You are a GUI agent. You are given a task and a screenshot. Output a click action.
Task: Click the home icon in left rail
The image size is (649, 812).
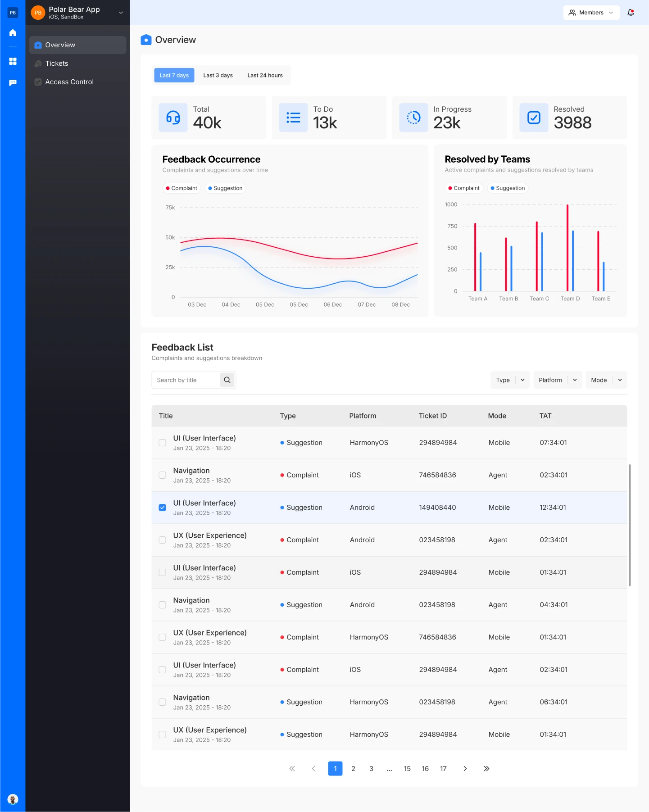point(13,33)
